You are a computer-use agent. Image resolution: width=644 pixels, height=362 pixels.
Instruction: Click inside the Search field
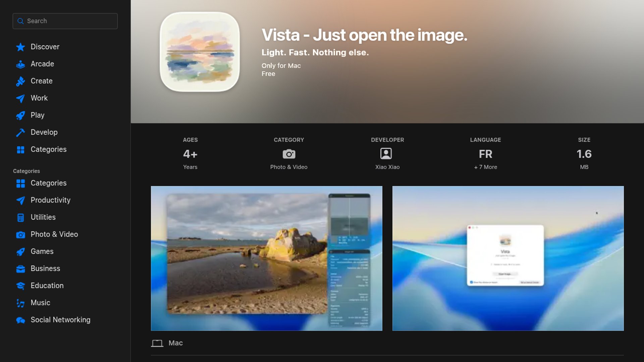pos(70,21)
